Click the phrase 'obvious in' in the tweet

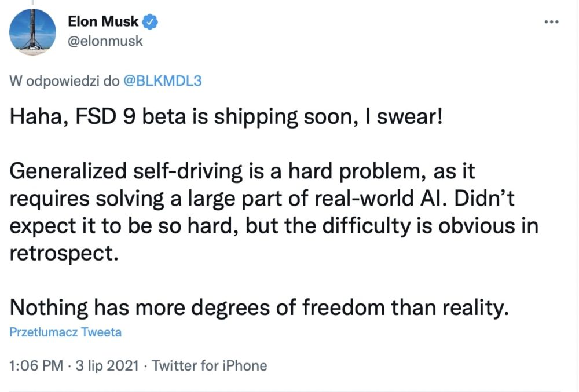pyautogui.click(x=488, y=226)
